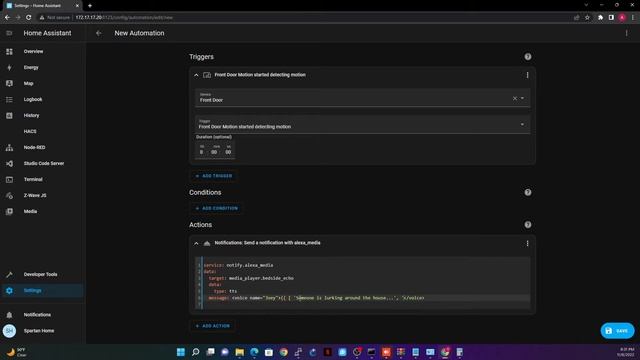Viewport: 640px width, 360px height.
Task: Open the Terminal icon in sidebar
Action: 9,180
